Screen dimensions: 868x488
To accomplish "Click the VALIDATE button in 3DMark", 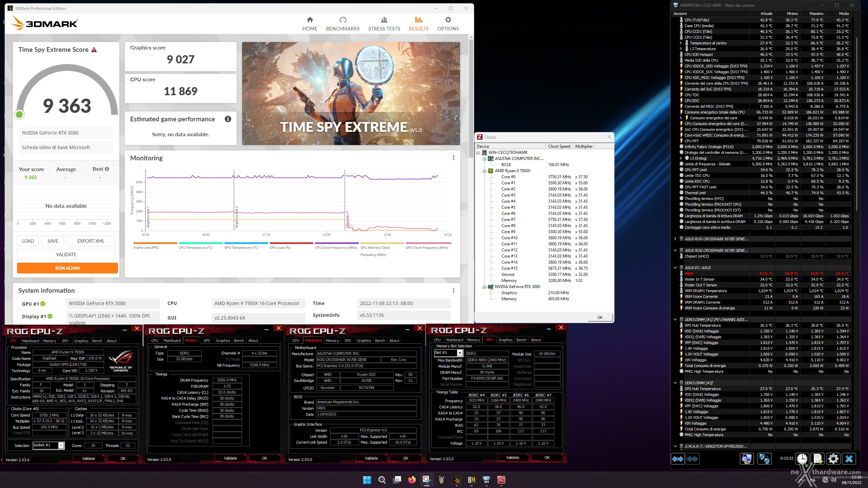I will click(x=66, y=255).
